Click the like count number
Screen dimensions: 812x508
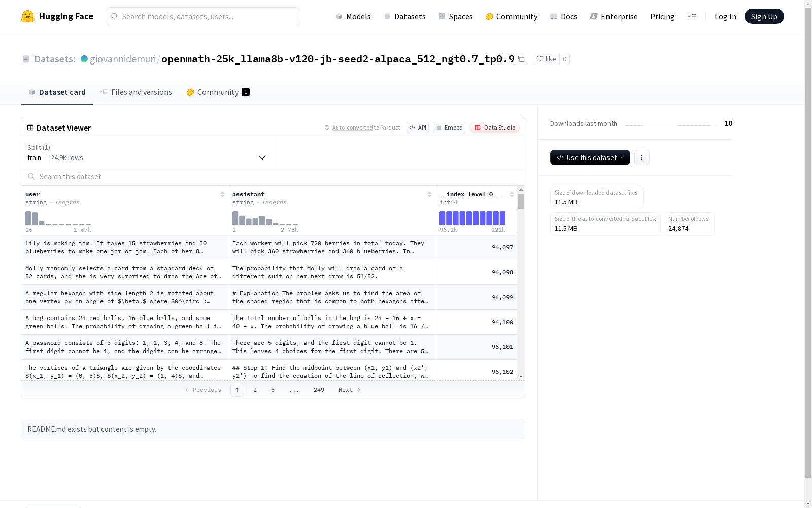pos(564,59)
